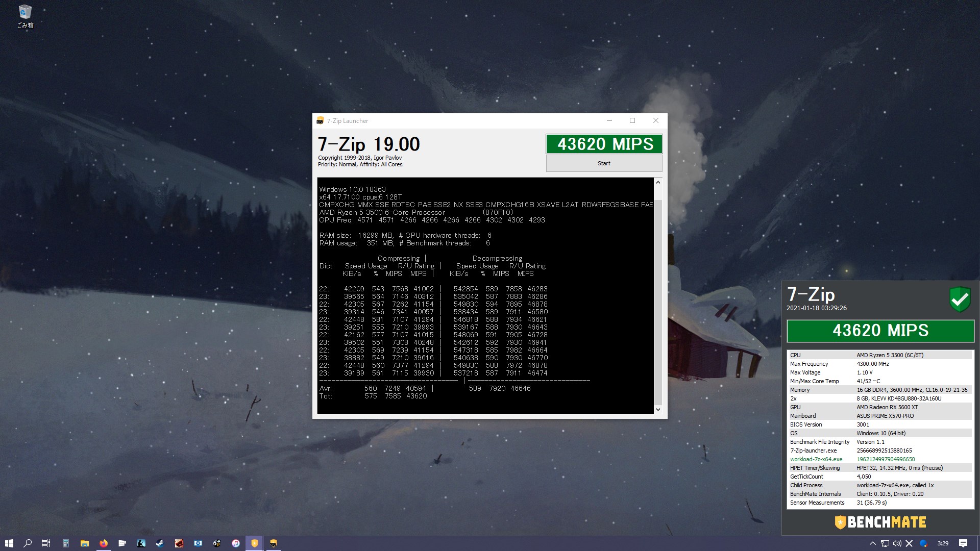Open the white flag-shaped taskbar app
The height and width of the screenshot is (551, 980).
click(x=122, y=543)
